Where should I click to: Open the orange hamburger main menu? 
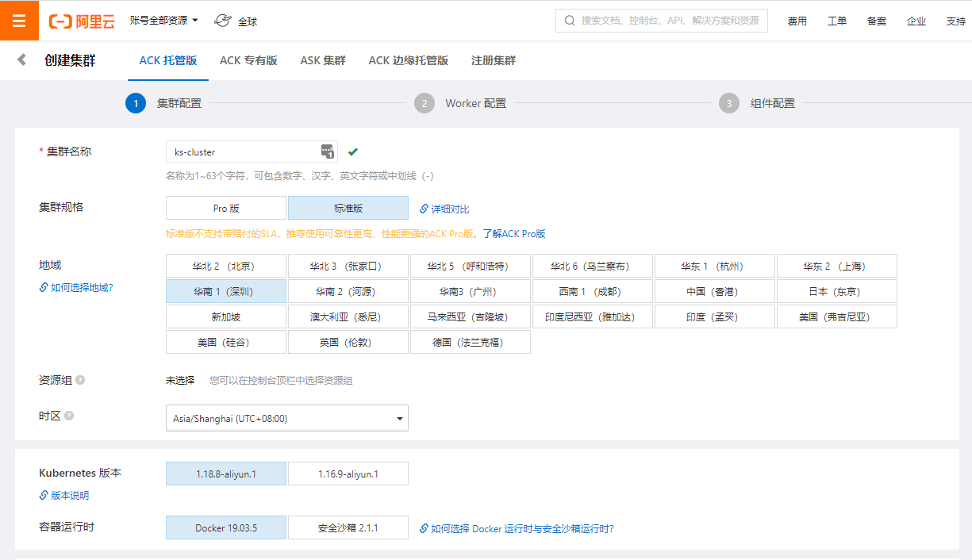(x=19, y=21)
